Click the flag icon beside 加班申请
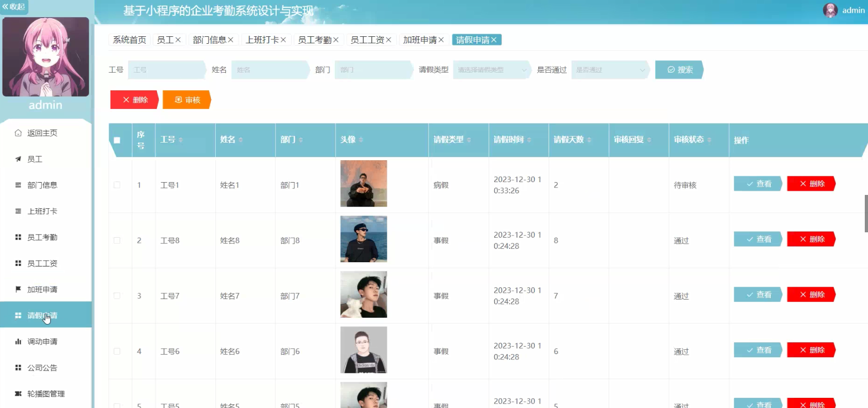The image size is (868, 408). [x=18, y=289]
